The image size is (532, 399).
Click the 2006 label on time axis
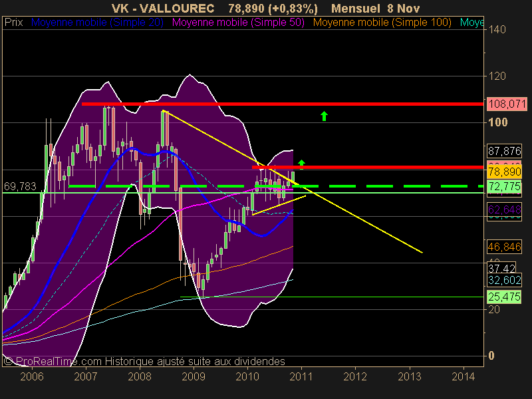[x=32, y=376]
